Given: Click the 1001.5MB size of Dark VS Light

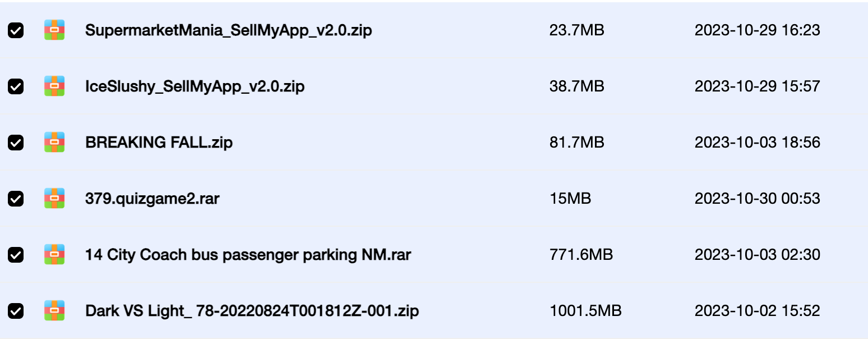Looking at the screenshot, I should (x=585, y=311).
